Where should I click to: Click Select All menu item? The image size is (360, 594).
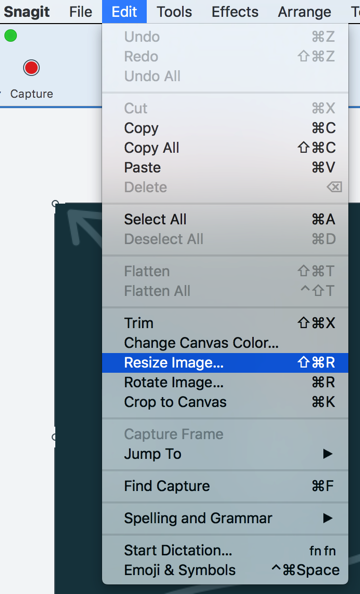click(x=225, y=219)
